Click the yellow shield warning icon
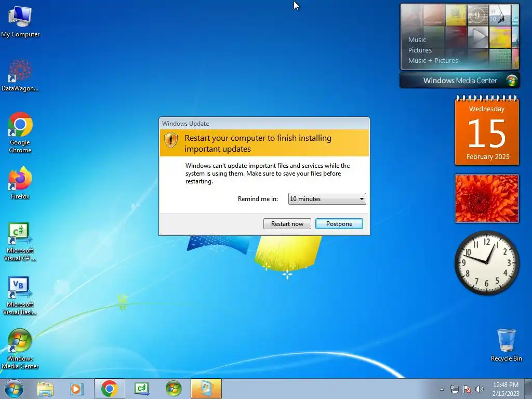Image resolution: width=532 pixels, height=399 pixels. tap(170, 139)
